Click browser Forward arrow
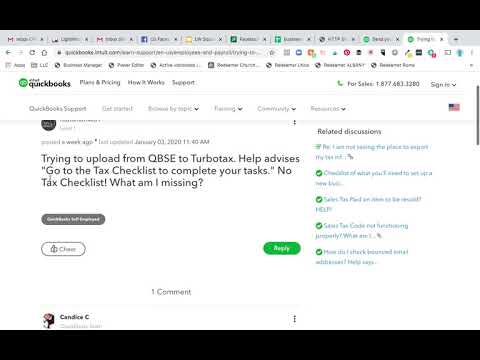The image size is (480, 360). pyautogui.click(x=20, y=53)
